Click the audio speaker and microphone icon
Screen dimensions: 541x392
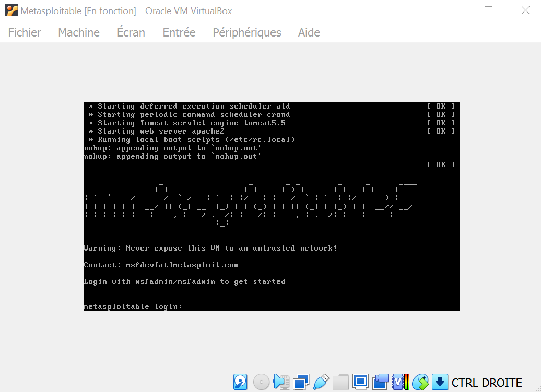pyautogui.click(x=281, y=382)
